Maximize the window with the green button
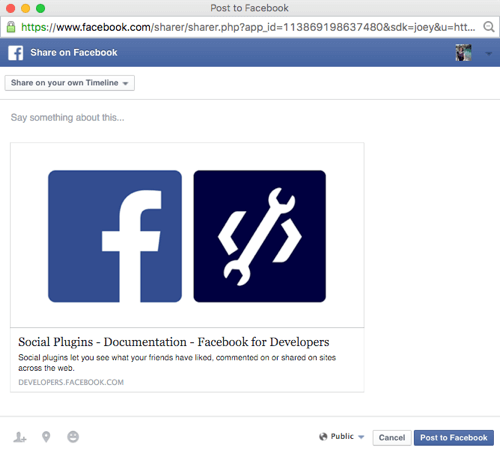 coord(41,8)
